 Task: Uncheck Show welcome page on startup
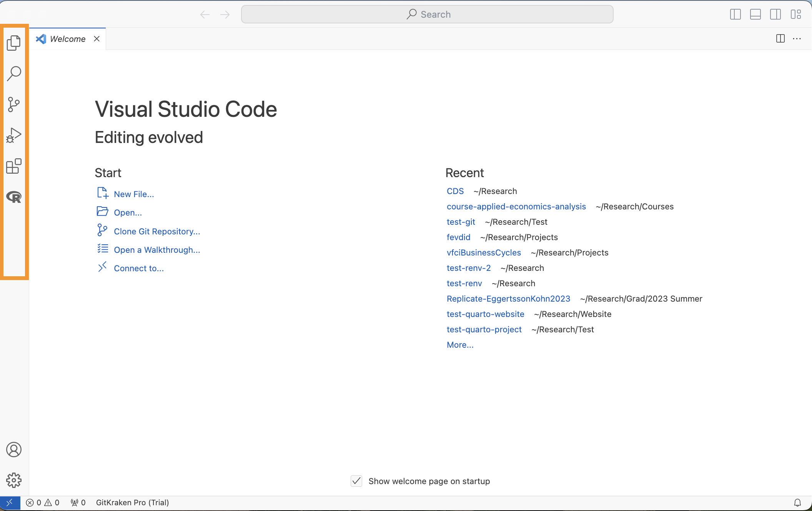coord(356,481)
